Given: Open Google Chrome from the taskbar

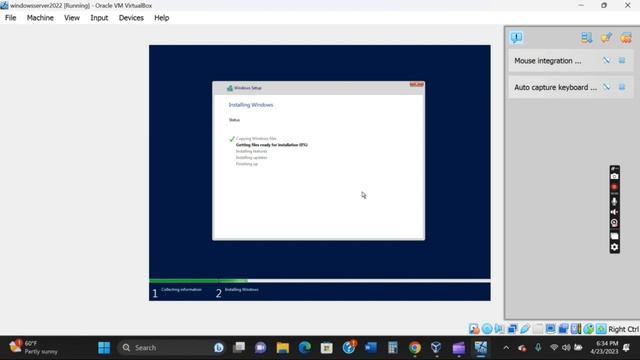Looking at the screenshot, I should tap(414, 348).
